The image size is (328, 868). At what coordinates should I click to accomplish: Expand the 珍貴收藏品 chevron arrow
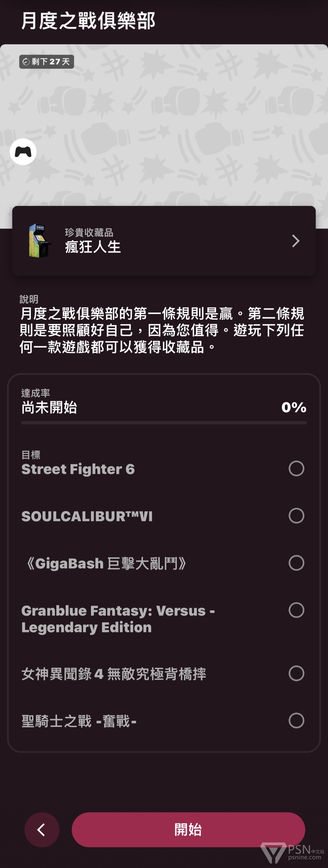click(296, 241)
